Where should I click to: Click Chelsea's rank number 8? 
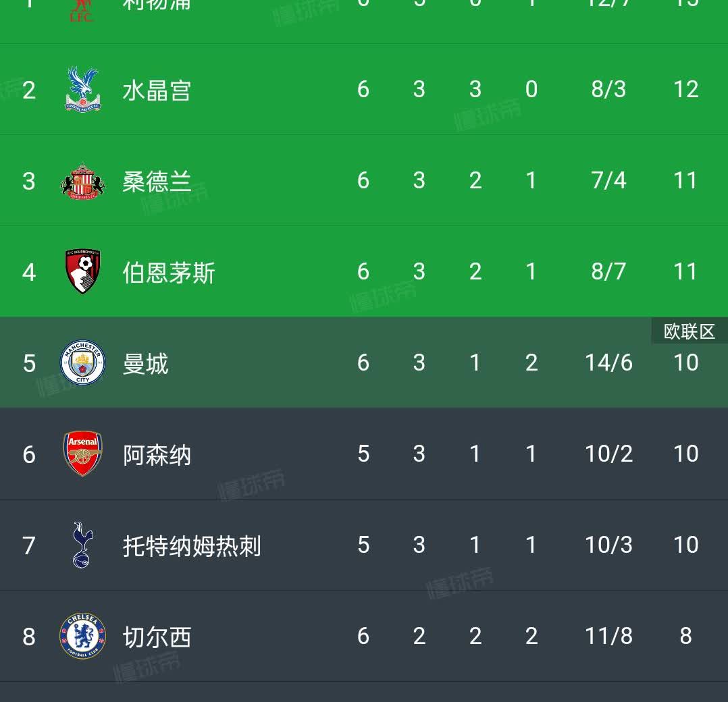[28, 637]
